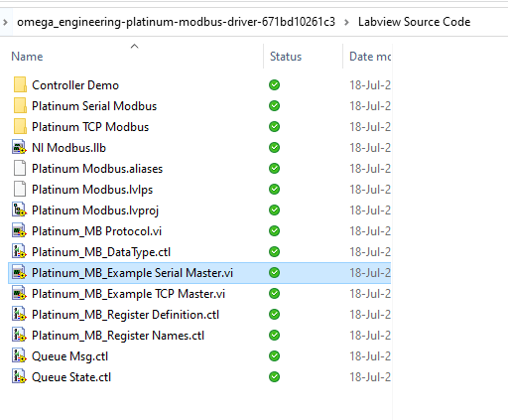Select the Platinum Serial Modbus folder name

(x=94, y=106)
